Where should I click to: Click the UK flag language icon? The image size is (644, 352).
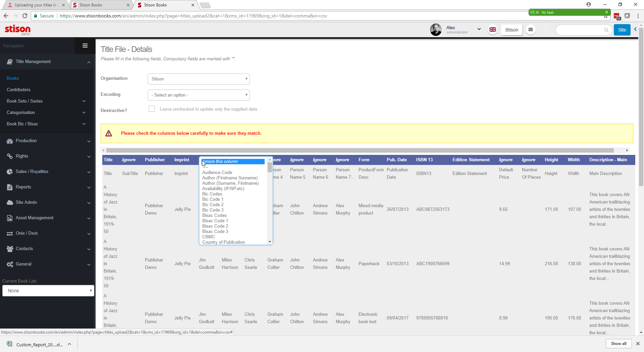coord(492,30)
